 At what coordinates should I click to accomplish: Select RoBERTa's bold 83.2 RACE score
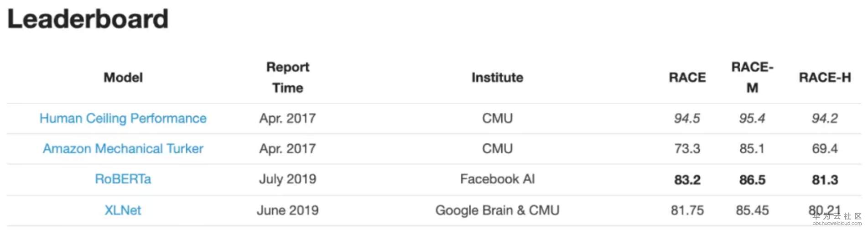coord(687,180)
